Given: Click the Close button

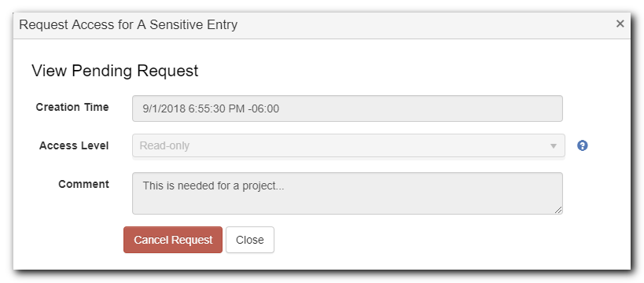Looking at the screenshot, I should click(250, 240).
